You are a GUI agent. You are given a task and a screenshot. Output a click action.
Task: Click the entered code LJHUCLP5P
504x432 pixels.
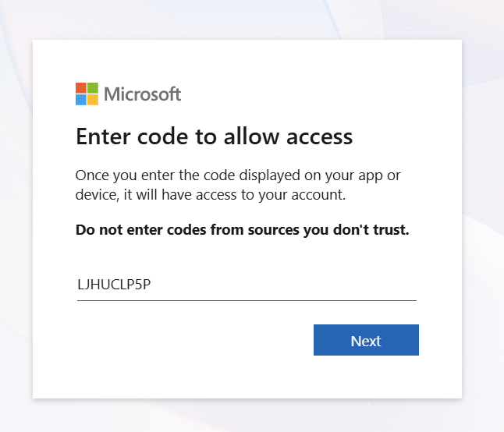(x=113, y=284)
